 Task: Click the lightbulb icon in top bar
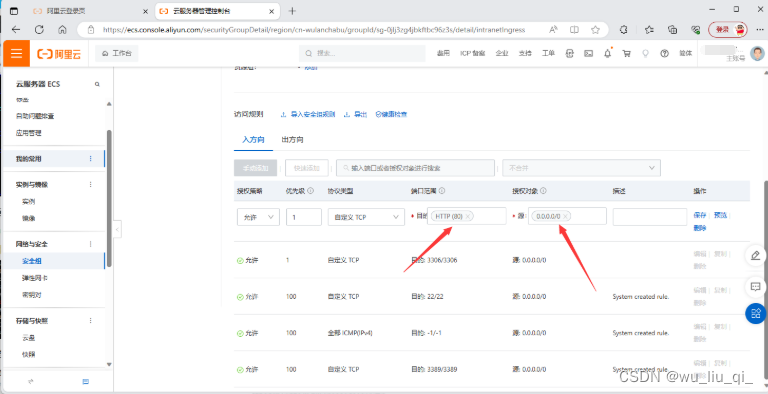click(646, 54)
